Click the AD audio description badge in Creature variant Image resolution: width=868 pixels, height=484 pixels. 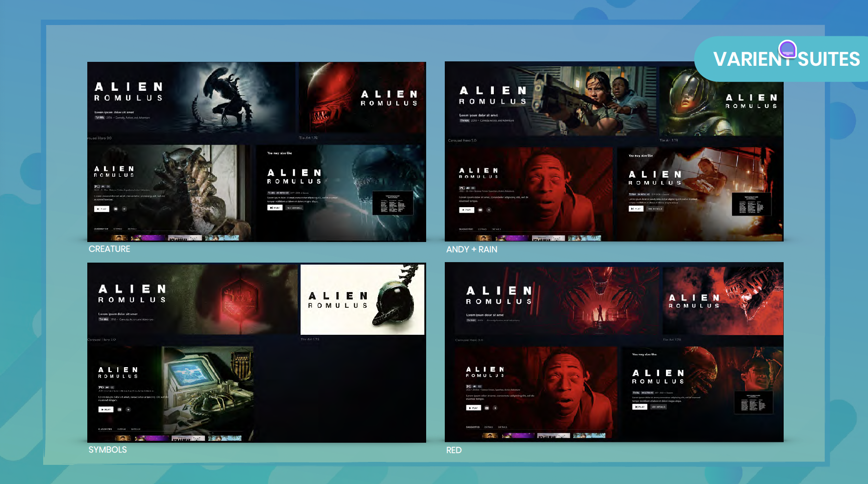(x=103, y=186)
